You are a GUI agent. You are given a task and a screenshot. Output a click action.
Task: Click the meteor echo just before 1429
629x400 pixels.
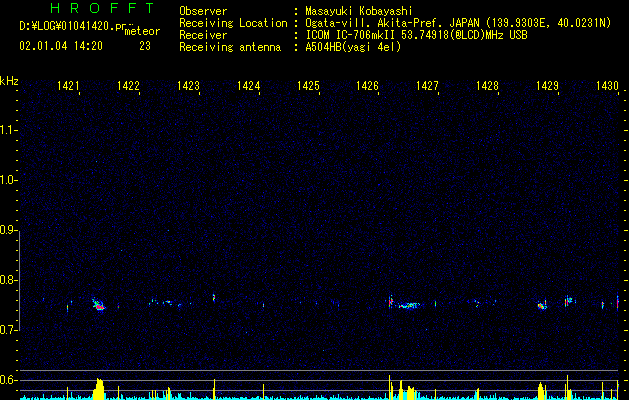542,305
